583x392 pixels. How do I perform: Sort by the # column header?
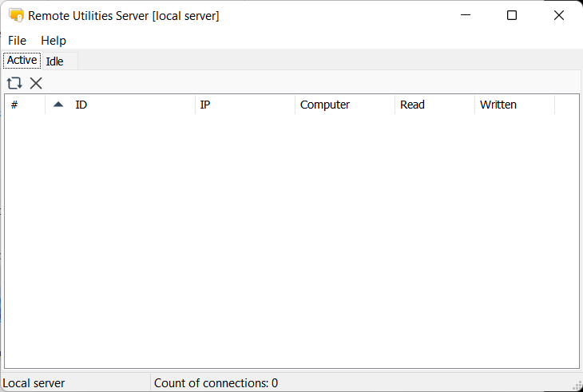tap(25, 105)
